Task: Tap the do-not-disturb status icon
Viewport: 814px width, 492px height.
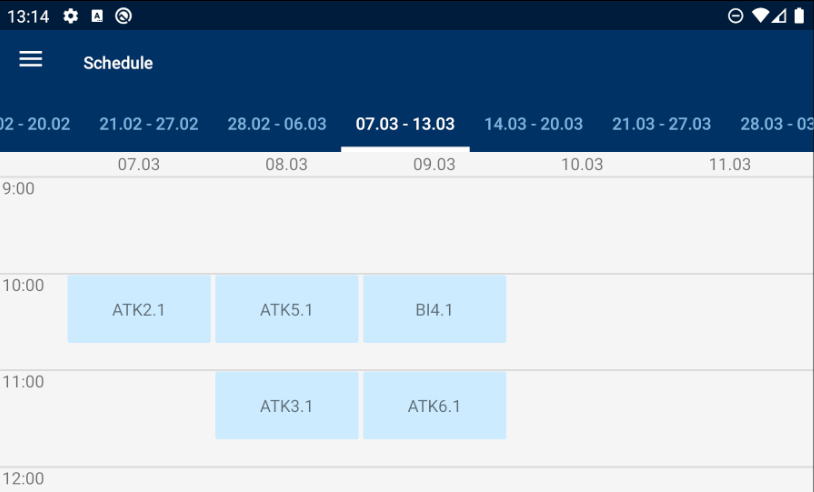Action: [x=735, y=16]
